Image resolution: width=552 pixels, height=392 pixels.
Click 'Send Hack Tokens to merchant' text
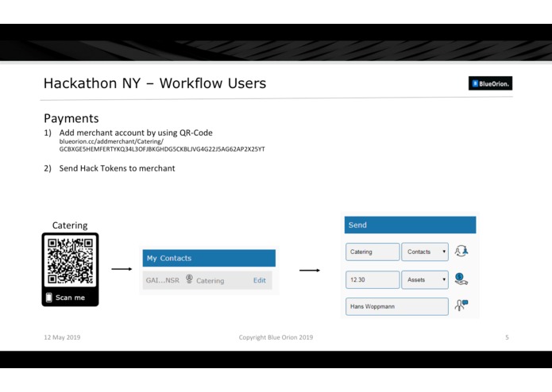pyautogui.click(x=117, y=168)
